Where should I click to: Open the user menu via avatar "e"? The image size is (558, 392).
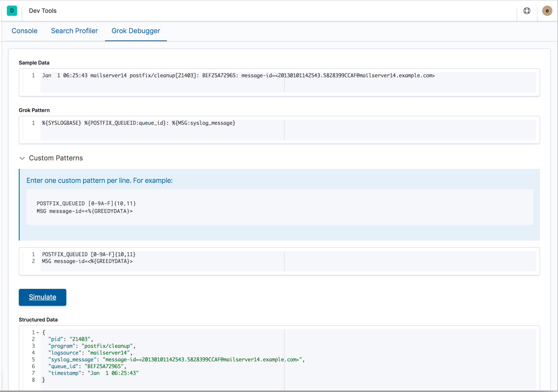click(547, 11)
